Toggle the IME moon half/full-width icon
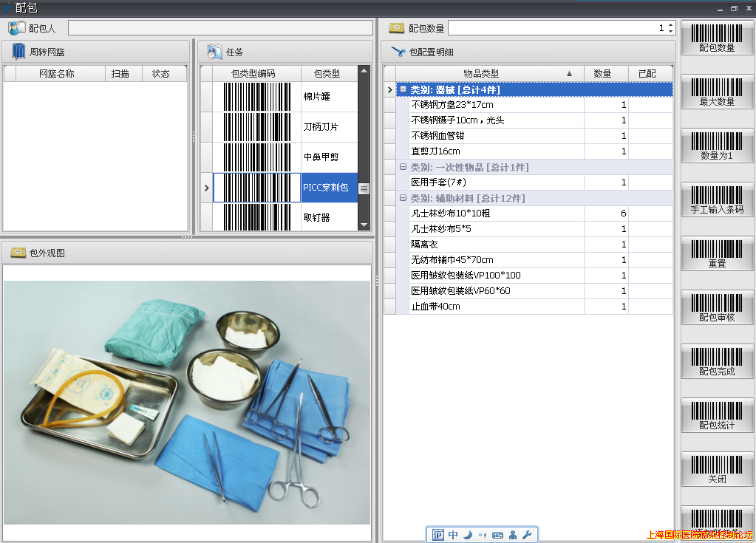Screen dimensions: 756x543 467,535
